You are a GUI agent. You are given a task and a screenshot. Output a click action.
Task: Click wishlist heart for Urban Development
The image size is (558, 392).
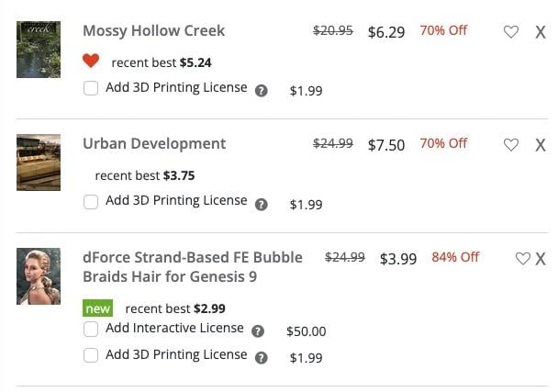coord(511,144)
